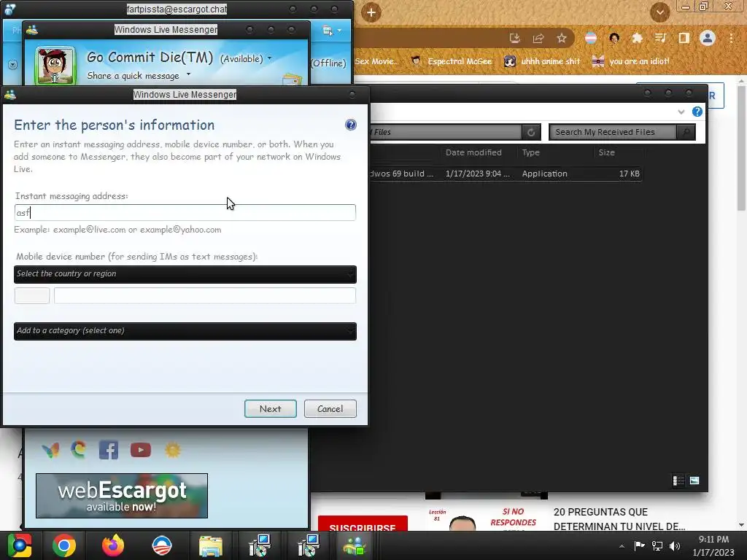
Task: Sort by Size column header
Action: [x=606, y=152]
